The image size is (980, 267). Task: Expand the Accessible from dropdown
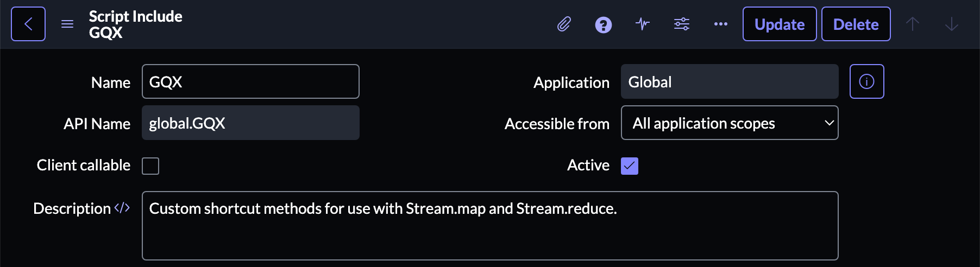729,123
